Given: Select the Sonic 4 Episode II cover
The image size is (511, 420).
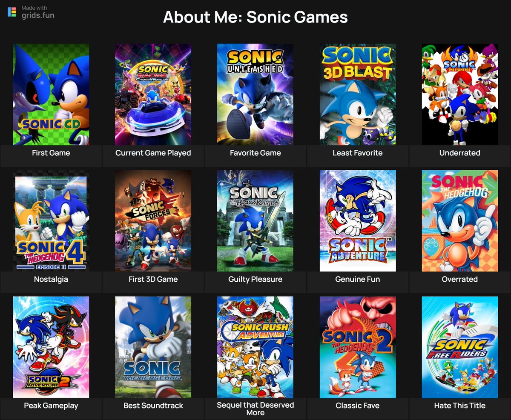Looking at the screenshot, I should pyautogui.click(x=51, y=221).
